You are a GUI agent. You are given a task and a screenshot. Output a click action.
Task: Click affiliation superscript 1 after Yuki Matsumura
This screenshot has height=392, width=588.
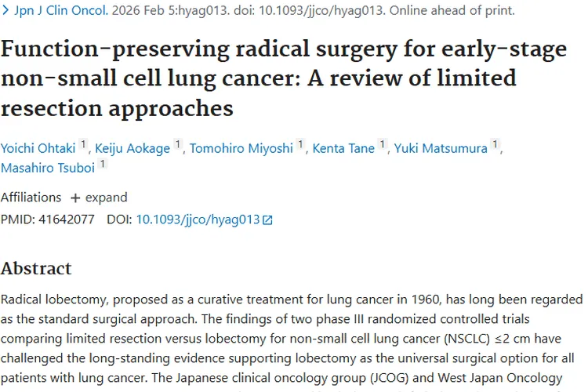[496, 144]
